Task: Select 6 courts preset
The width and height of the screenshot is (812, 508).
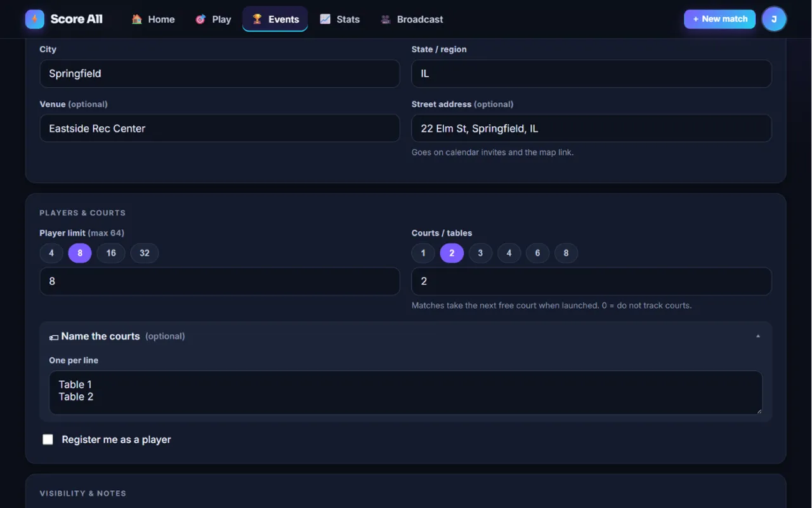Action: (537, 253)
